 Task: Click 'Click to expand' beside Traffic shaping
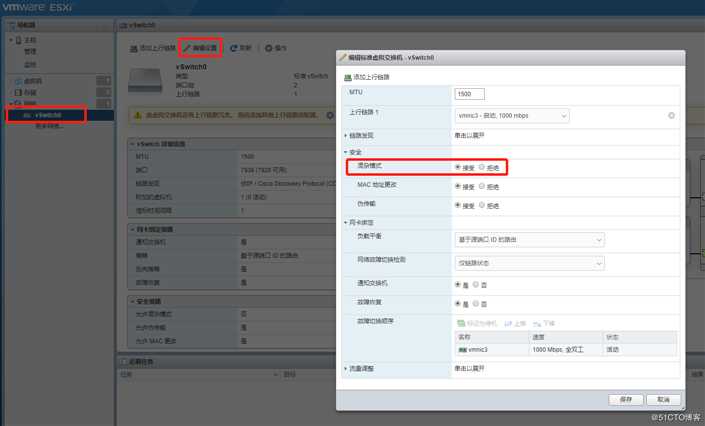click(469, 368)
